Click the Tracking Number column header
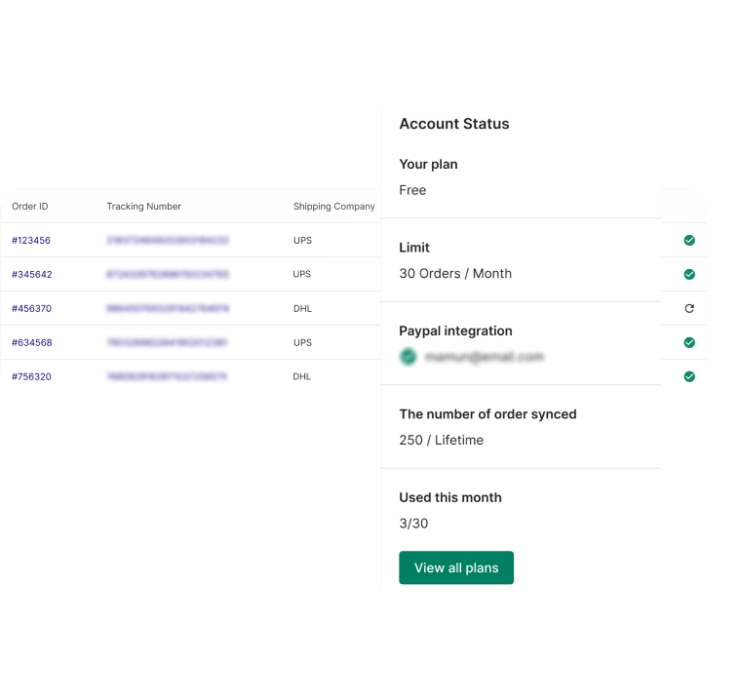 pyautogui.click(x=143, y=207)
